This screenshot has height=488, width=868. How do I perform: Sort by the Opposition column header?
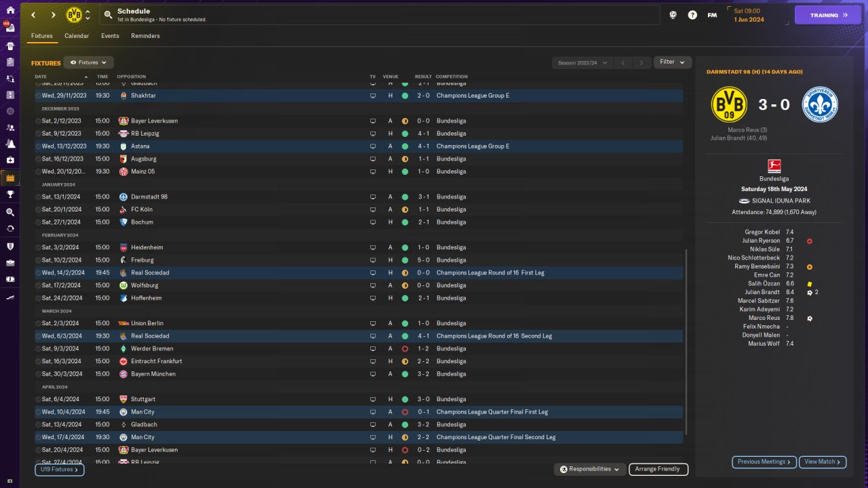(131, 77)
